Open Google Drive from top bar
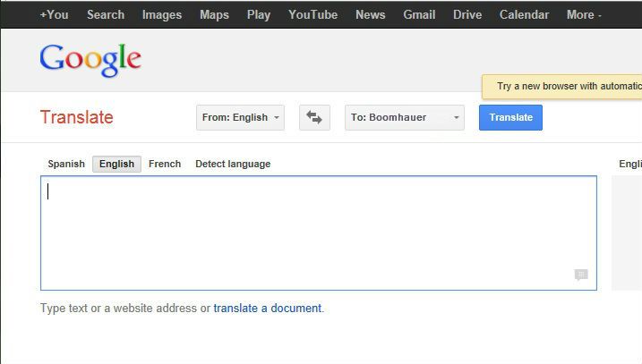 coord(467,14)
